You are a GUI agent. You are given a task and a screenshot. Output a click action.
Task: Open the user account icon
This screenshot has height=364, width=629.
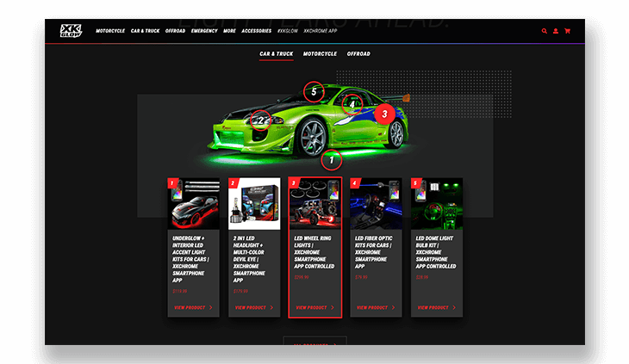click(556, 31)
